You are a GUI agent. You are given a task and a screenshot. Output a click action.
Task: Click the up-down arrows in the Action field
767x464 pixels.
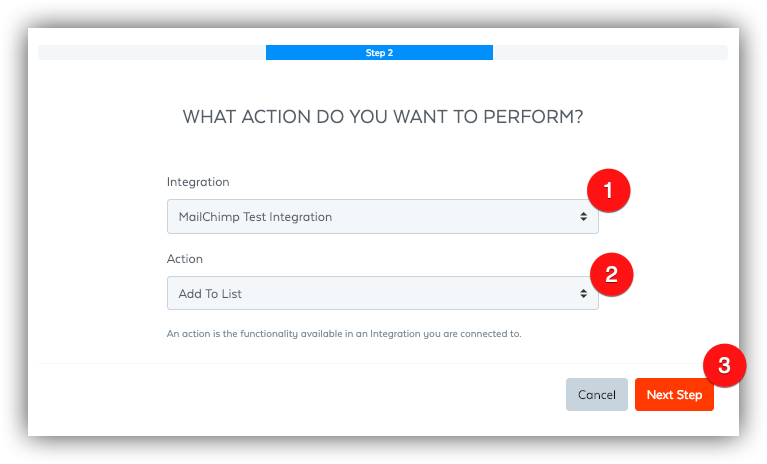coord(583,294)
